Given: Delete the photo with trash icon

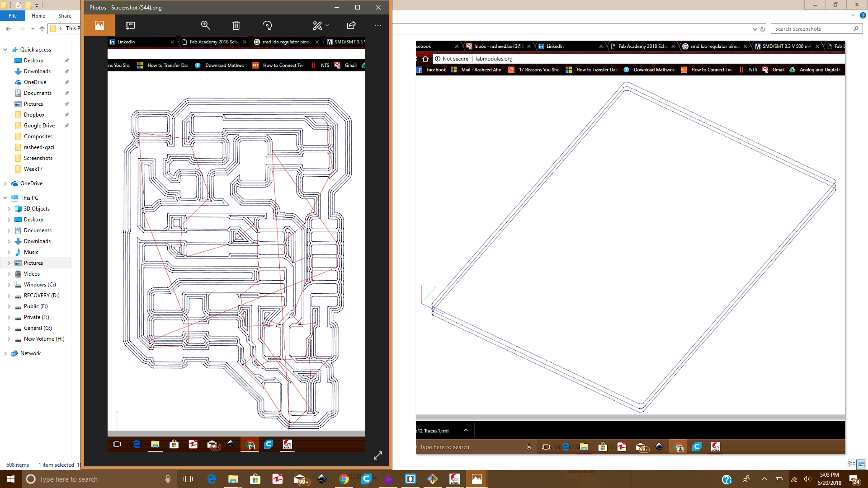Looking at the screenshot, I should tap(236, 25).
